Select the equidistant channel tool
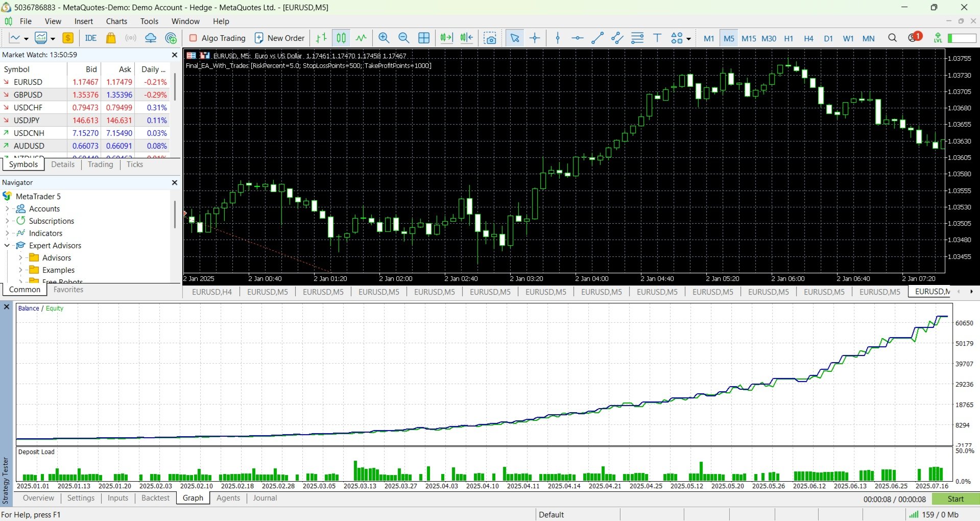The image size is (980, 521). click(617, 38)
